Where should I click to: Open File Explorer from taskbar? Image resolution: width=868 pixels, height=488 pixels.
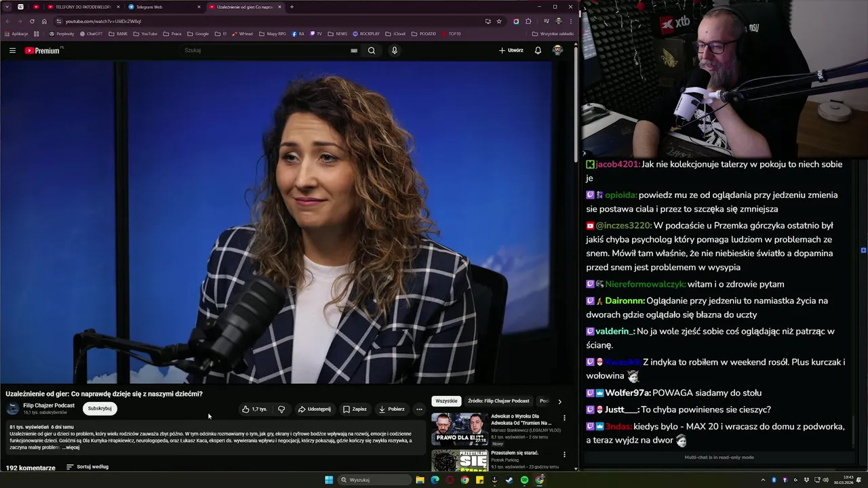click(420, 480)
